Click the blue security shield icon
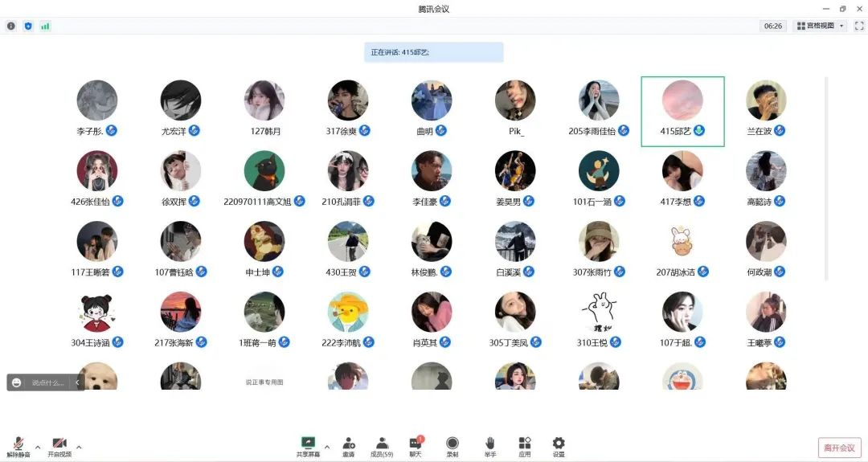 pyautogui.click(x=28, y=26)
